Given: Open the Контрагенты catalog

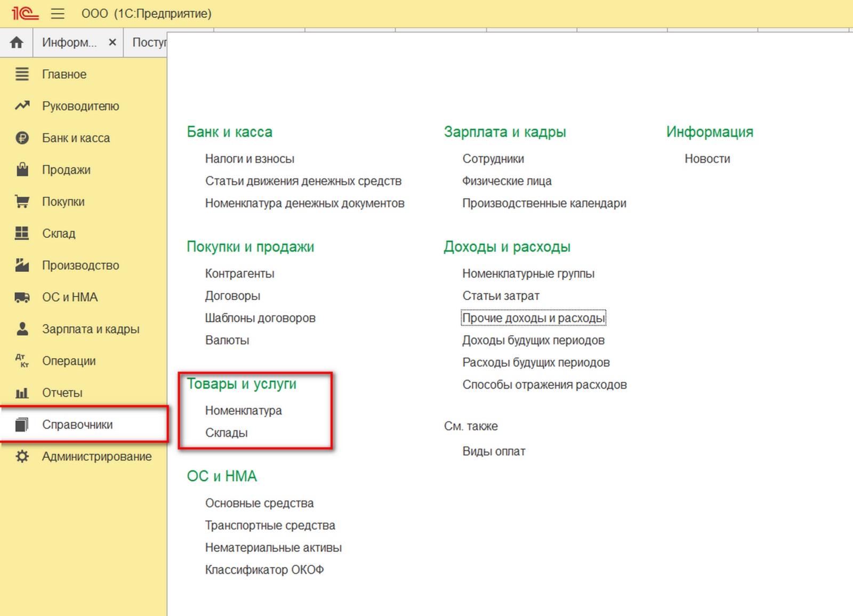Looking at the screenshot, I should click(240, 273).
